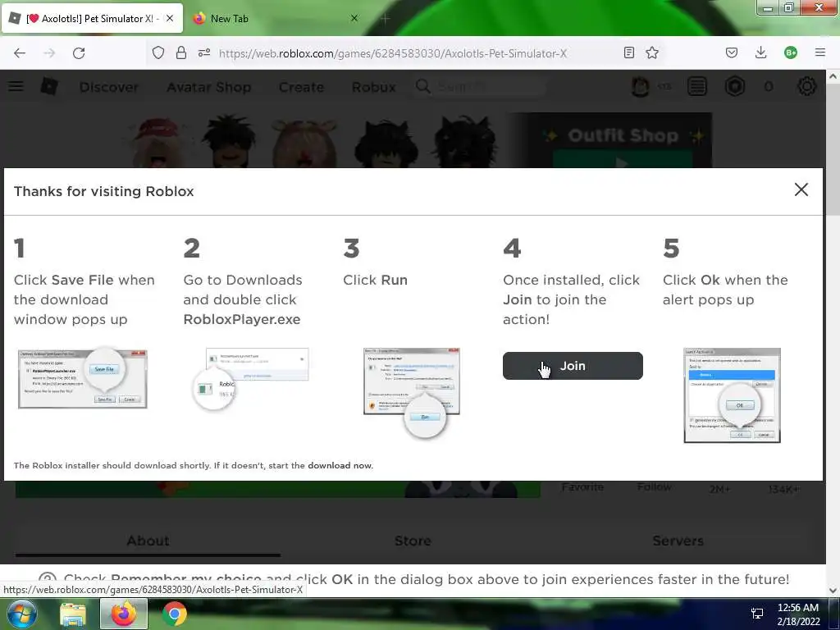The width and height of the screenshot is (840, 630).
Task: Click the Robux hexagon balance icon
Action: 735,86
